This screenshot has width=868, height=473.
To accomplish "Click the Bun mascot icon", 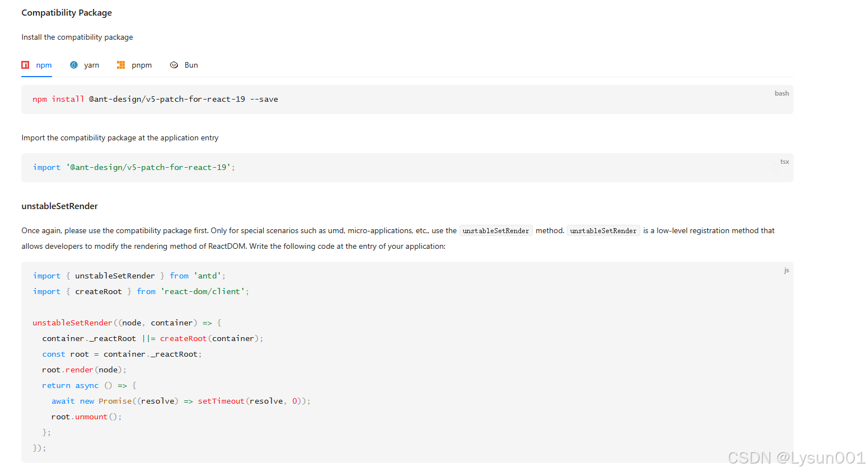I will [174, 65].
